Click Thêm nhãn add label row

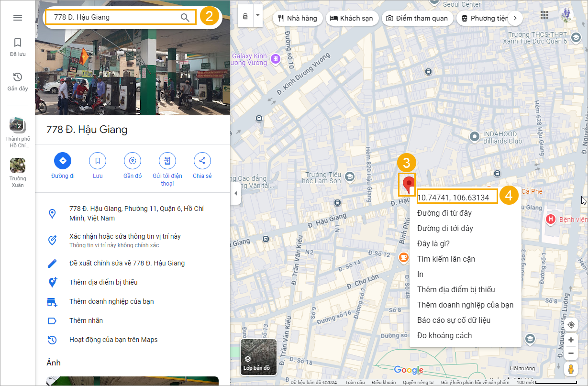point(133,320)
